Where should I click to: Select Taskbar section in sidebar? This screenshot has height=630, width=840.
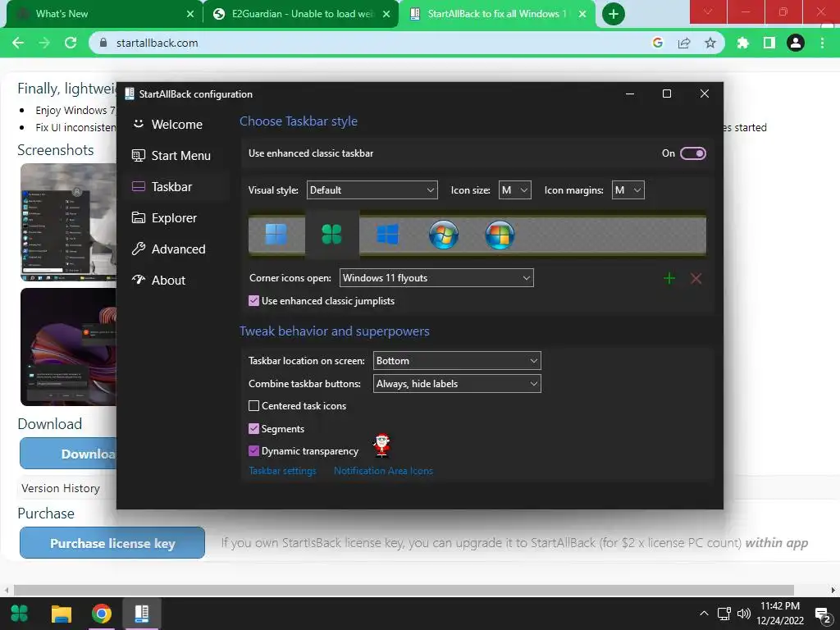176,186
